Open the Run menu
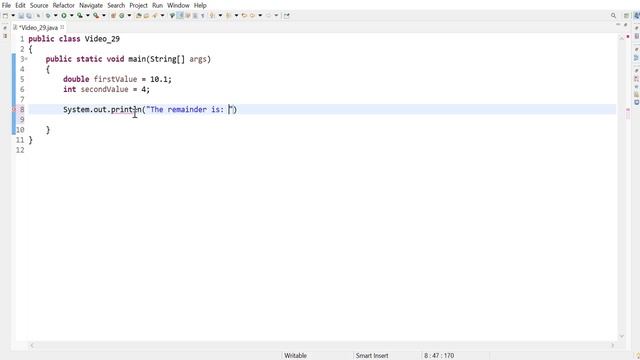 tap(157, 5)
